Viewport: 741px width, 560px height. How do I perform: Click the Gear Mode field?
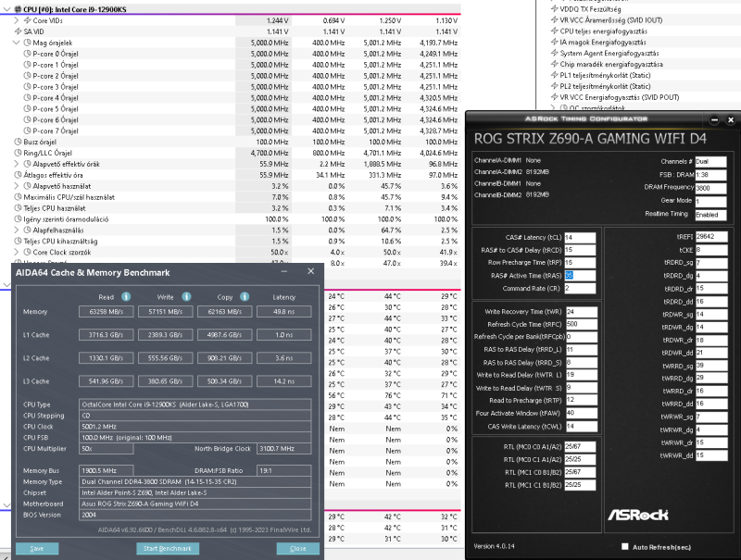pyautogui.click(x=710, y=201)
